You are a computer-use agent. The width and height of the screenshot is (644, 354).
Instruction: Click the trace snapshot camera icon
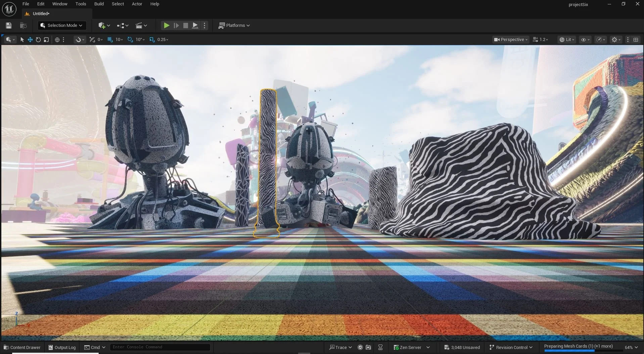pos(368,347)
